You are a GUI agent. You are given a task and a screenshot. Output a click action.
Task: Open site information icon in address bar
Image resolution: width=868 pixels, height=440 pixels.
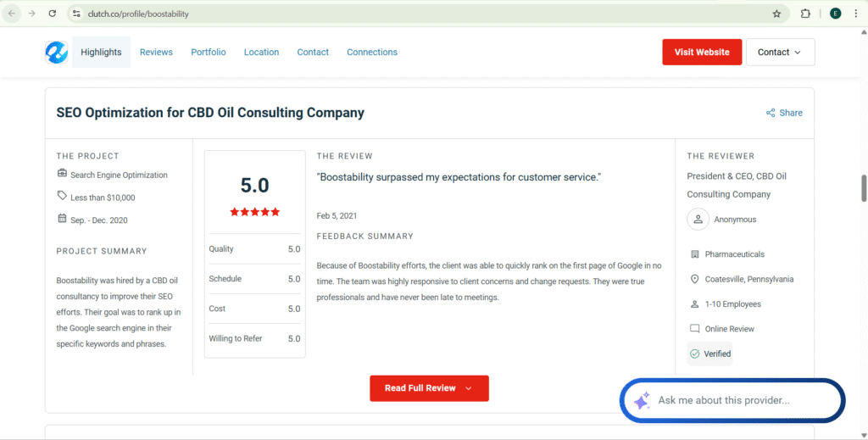[x=76, y=14]
